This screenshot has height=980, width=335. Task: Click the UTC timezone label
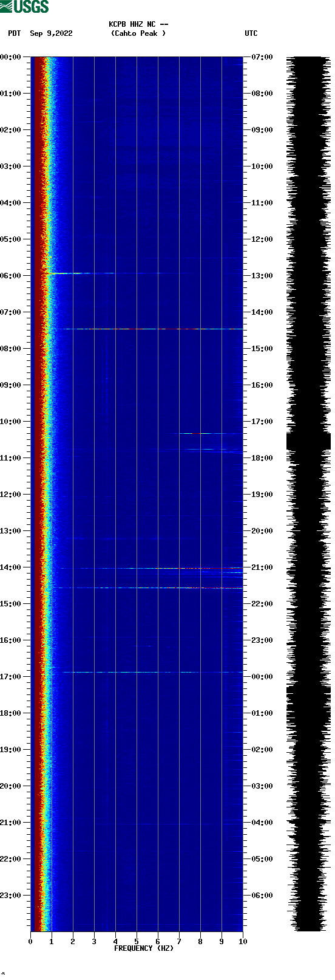click(251, 33)
